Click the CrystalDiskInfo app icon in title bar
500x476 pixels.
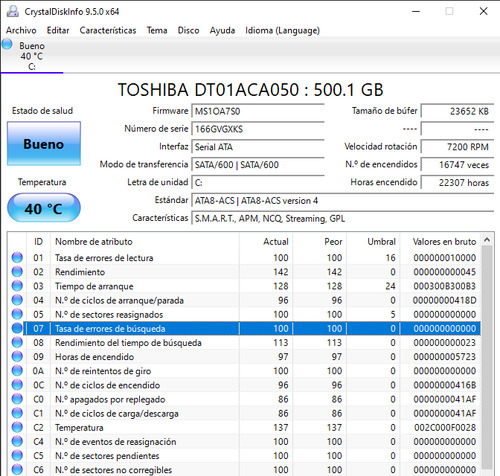click(x=13, y=11)
